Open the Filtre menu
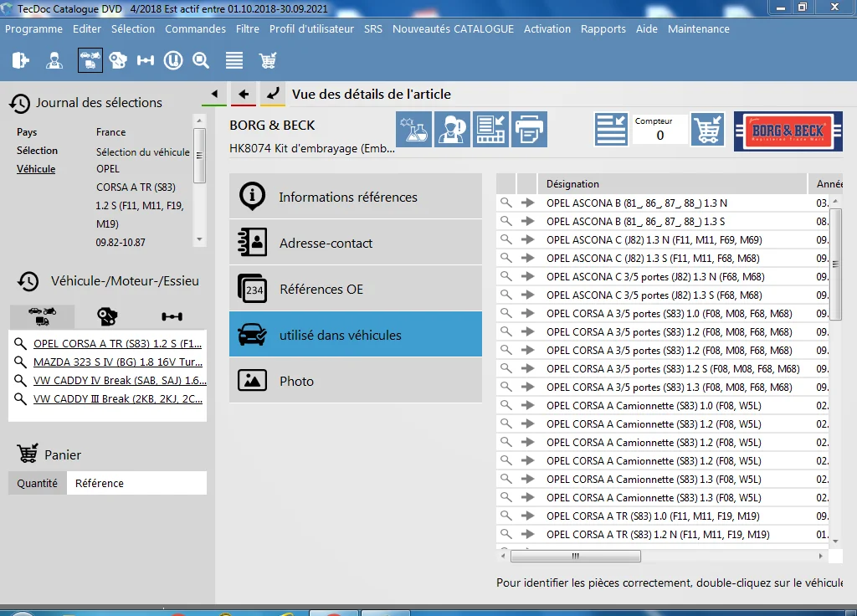Screen dimensions: 857x616 248,29
